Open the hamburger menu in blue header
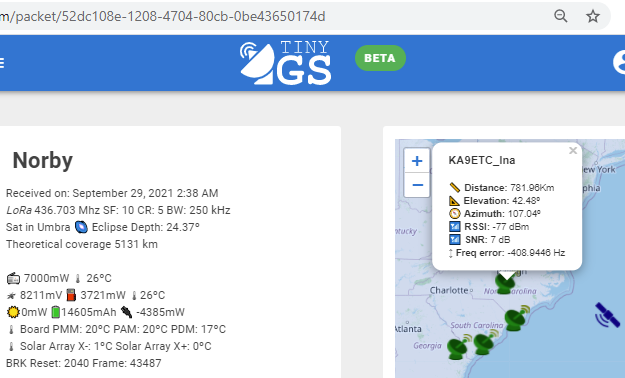Screen dimensions: 625x378 pos(2,63)
